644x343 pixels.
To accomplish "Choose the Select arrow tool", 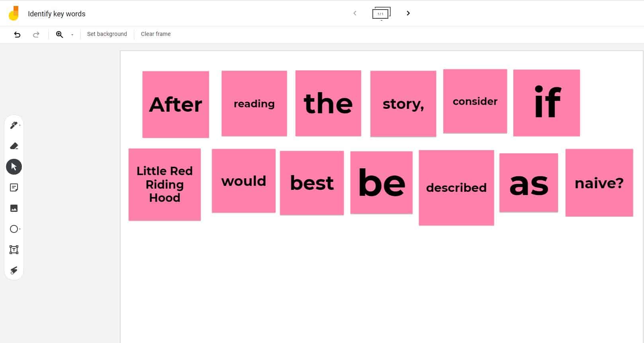I will click(x=14, y=167).
